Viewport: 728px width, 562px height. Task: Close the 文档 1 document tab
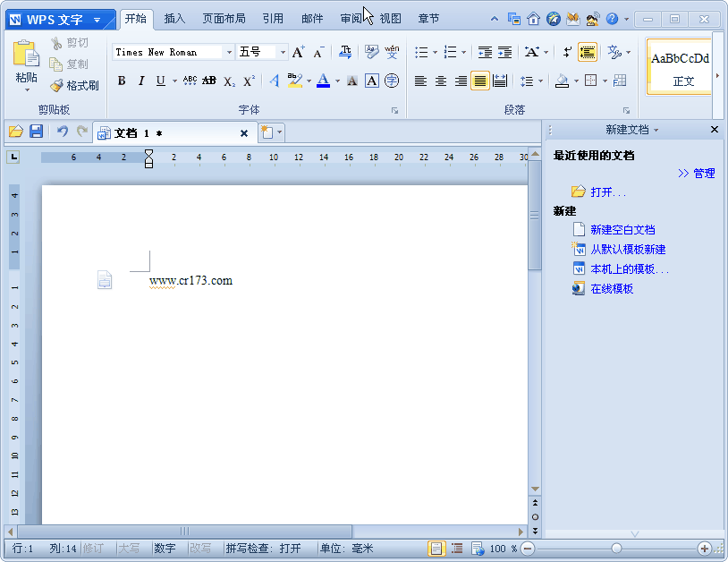pyautogui.click(x=244, y=133)
